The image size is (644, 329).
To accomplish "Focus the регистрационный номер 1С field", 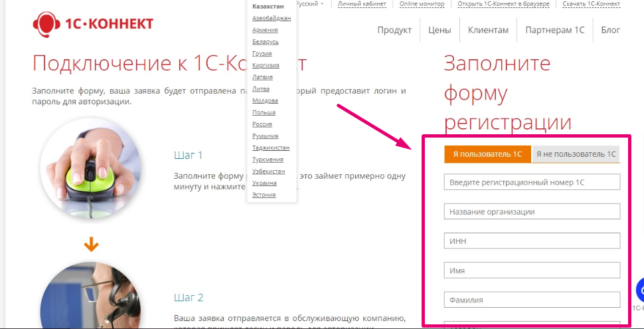I will pyautogui.click(x=532, y=182).
